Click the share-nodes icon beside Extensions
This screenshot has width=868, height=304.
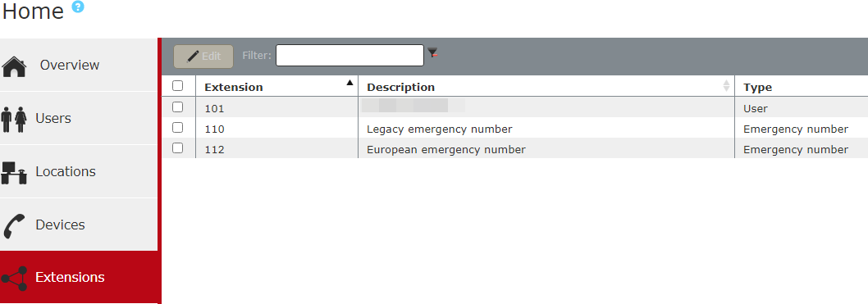click(15, 279)
